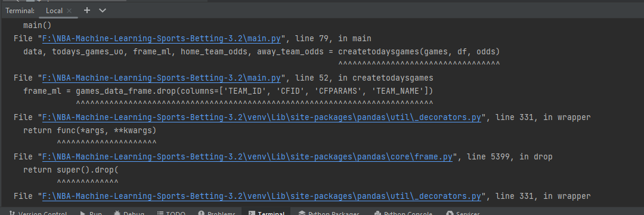Click the 'line 5399, in drop' text
Viewport: 644px width, 215px height.
tap(510, 157)
